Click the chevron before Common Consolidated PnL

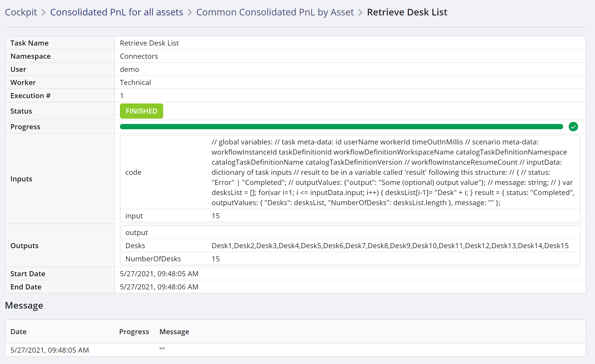click(x=190, y=12)
